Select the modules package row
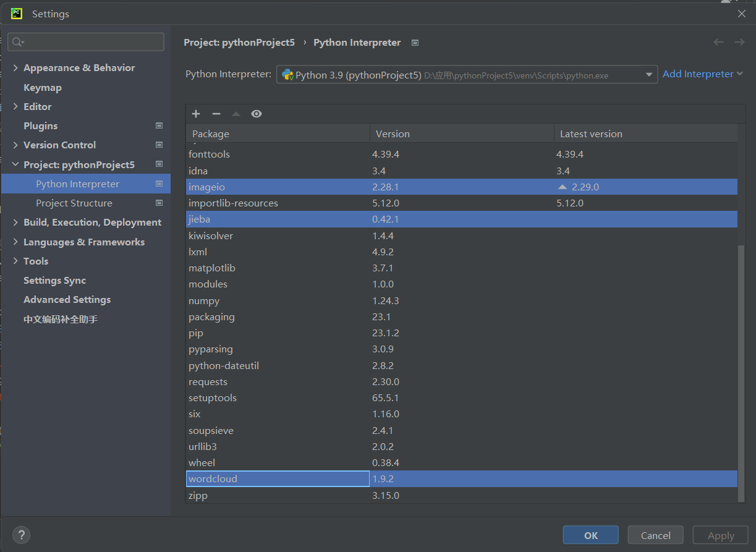Image resolution: width=756 pixels, height=552 pixels. [x=462, y=284]
